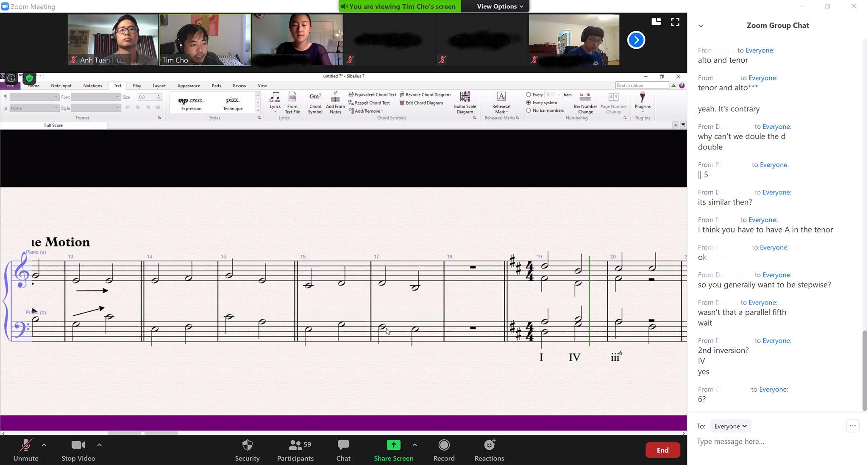Expand Add/Remove chord symbols dropdown
868x465 pixels.
(366, 111)
